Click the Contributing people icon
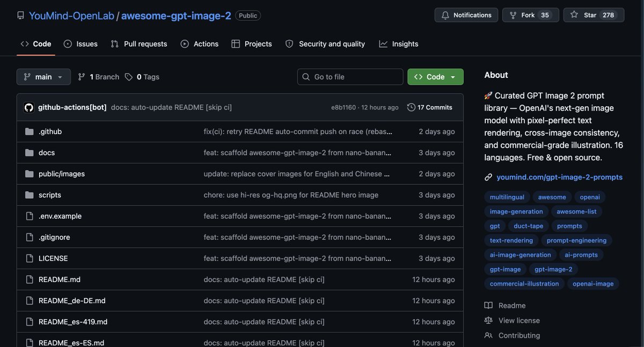644x347 pixels. (x=488, y=336)
